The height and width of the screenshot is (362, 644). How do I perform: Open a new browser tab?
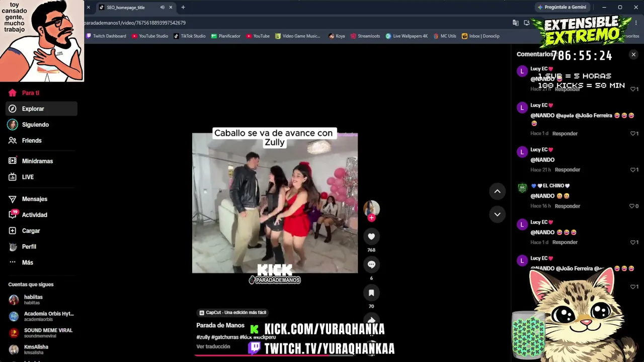(183, 8)
